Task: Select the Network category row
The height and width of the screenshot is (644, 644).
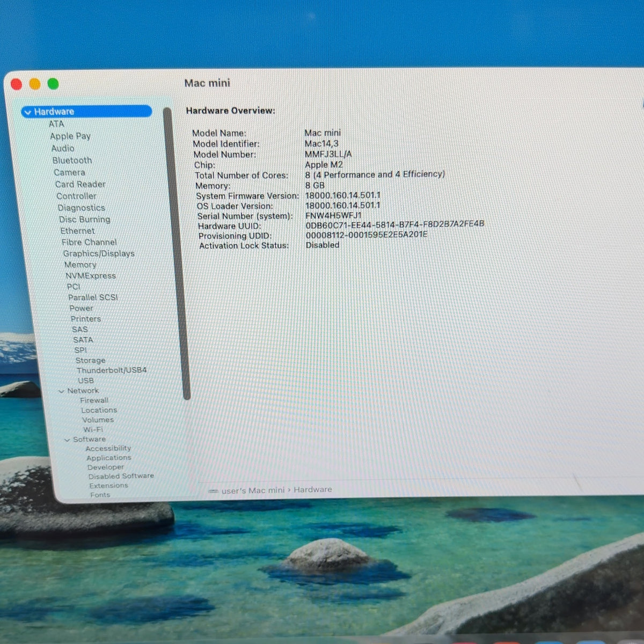Action: pos(83,391)
